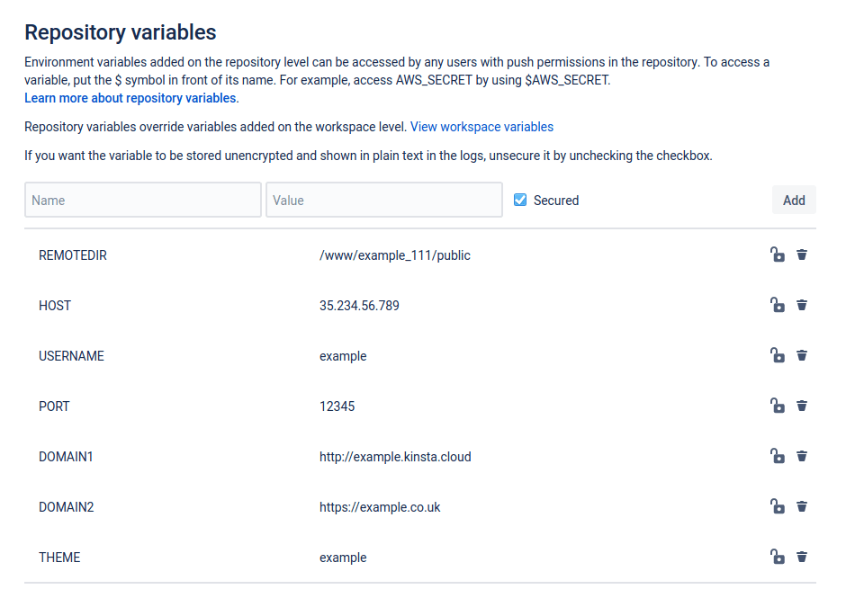Uncheck the Secured checkbox
The width and height of the screenshot is (855, 616).
coord(520,200)
